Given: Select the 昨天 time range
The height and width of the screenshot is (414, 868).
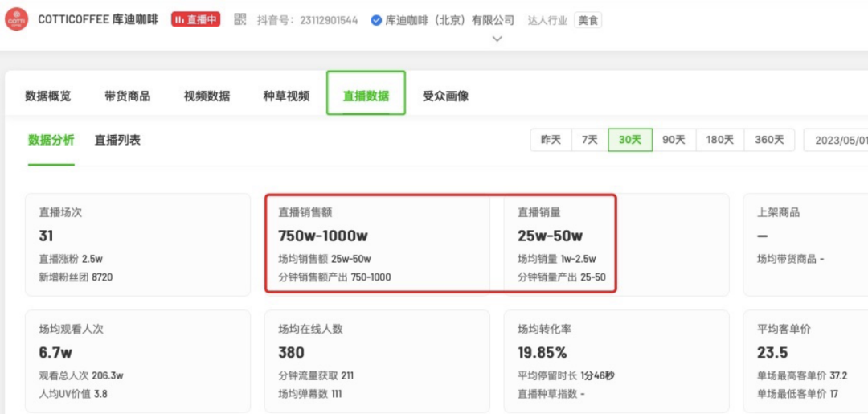Looking at the screenshot, I should point(551,140).
